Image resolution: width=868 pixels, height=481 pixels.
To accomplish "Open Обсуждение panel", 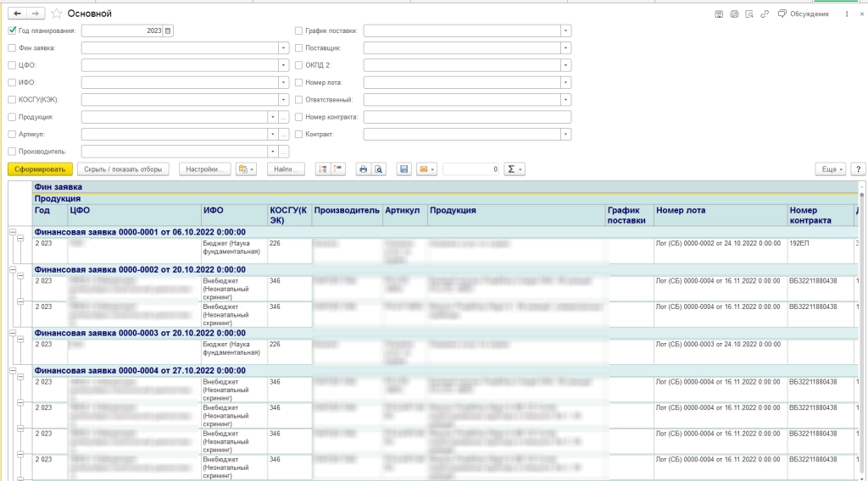I will click(803, 14).
